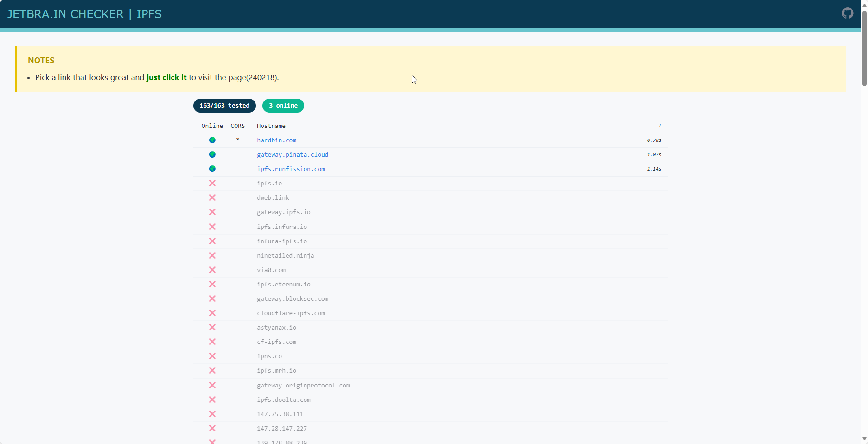Click the ipns.co hostname
This screenshot has height=444, width=868.
269,356
